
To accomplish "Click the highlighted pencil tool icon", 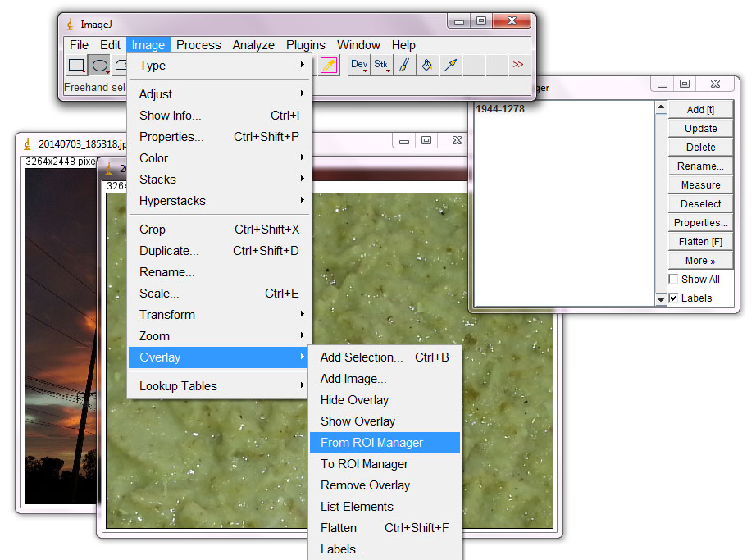I will pos(330,65).
